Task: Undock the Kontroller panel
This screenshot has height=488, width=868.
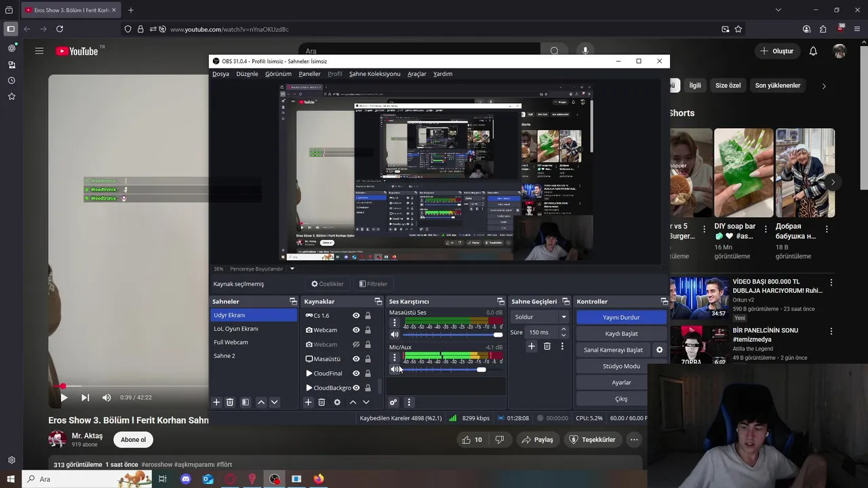Action: 664,301
